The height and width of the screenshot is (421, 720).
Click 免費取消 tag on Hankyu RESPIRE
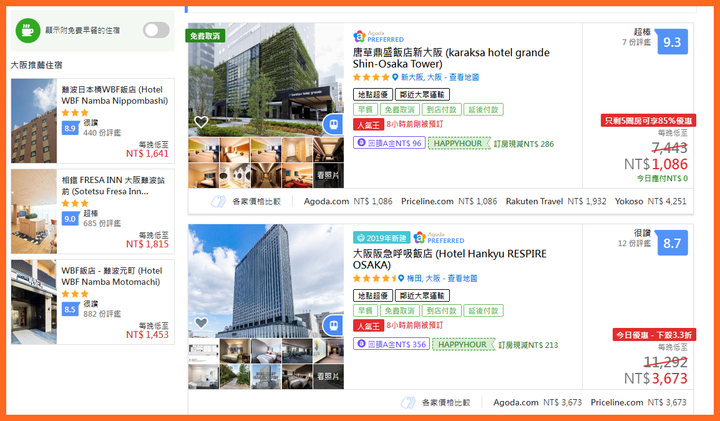[x=399, y=310]
